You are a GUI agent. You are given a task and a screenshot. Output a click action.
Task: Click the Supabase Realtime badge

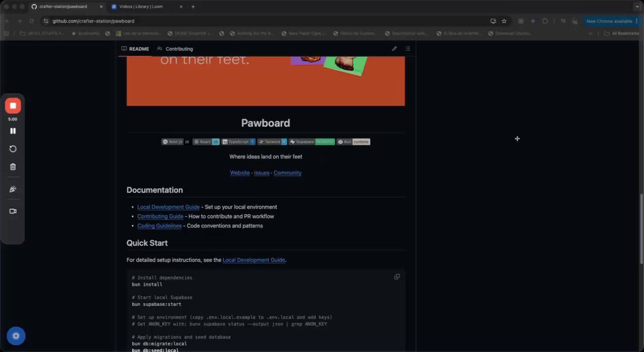(312, 142)
